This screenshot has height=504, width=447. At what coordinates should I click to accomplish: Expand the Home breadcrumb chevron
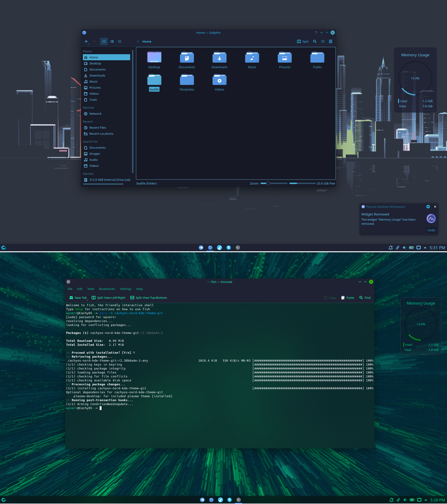[x=138, y=41]
